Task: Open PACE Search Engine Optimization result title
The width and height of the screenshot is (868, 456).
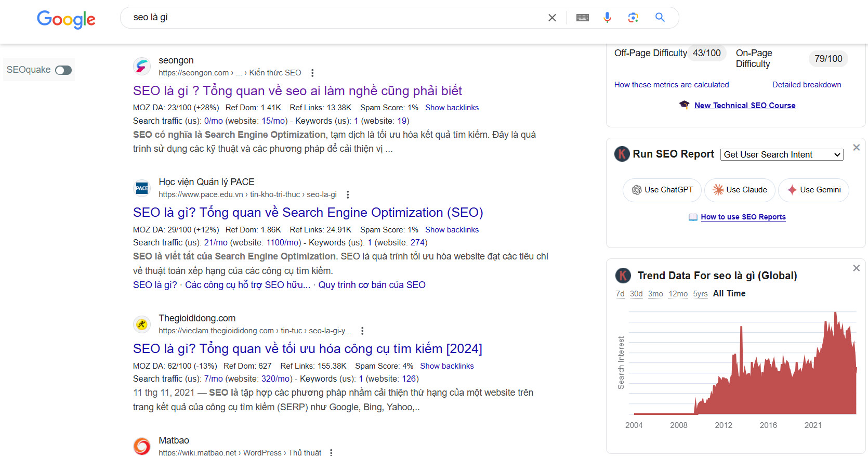Action: tap(308, 213)
